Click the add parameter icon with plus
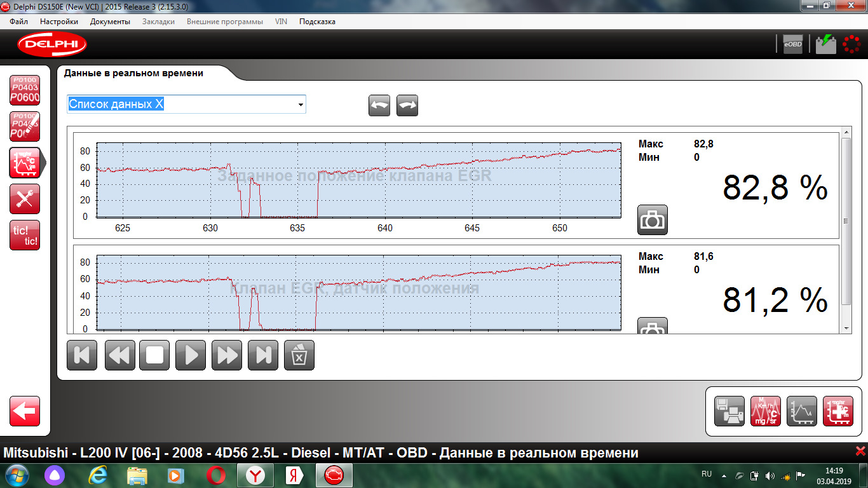The height and width of the screenshot is (488, 868). pos(838,410)
